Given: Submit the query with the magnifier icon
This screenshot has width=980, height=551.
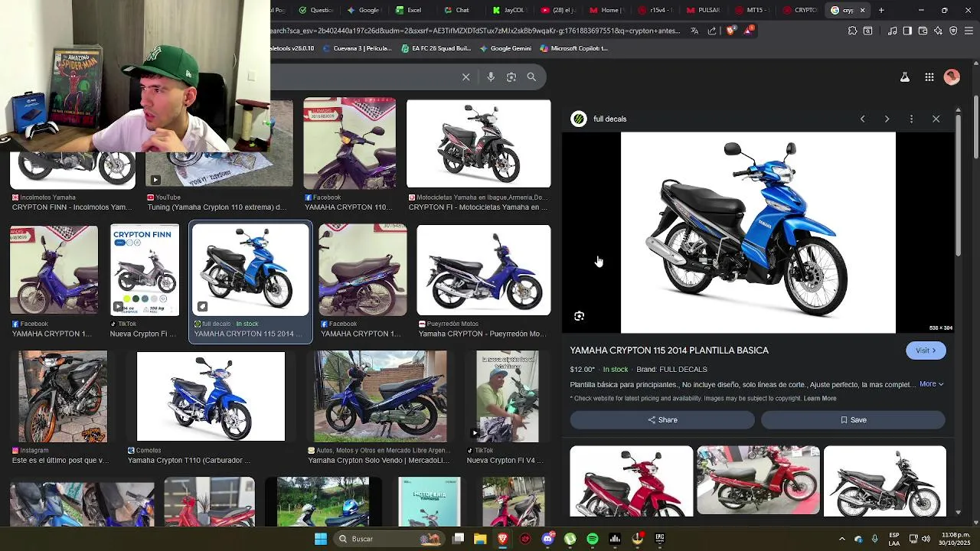Looking at the screenshot, I should point(531,77).
